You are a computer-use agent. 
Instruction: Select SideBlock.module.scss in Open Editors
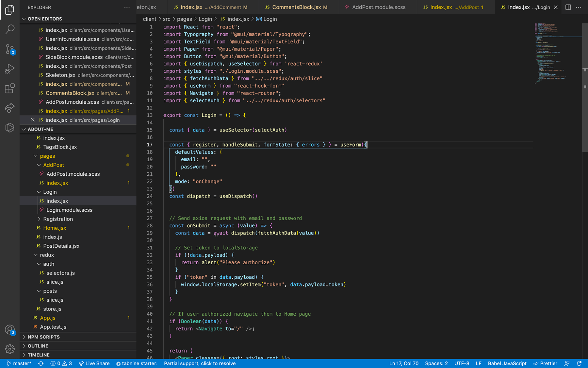pyautogui.click(x=78, y=57)
